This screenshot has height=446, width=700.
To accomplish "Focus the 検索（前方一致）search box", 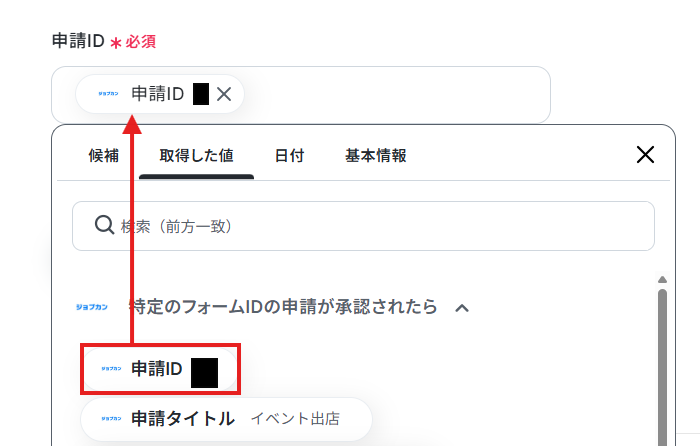I will tap(363, 226).
